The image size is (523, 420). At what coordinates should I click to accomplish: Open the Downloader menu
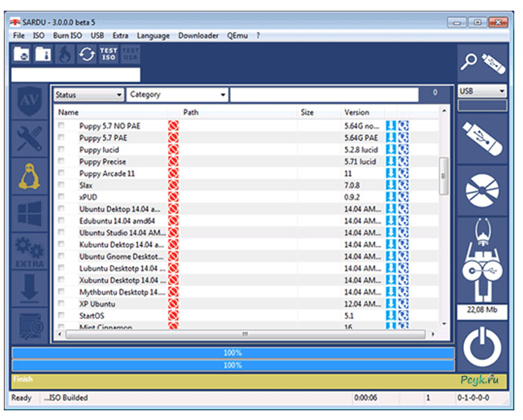tap(198, 35)
